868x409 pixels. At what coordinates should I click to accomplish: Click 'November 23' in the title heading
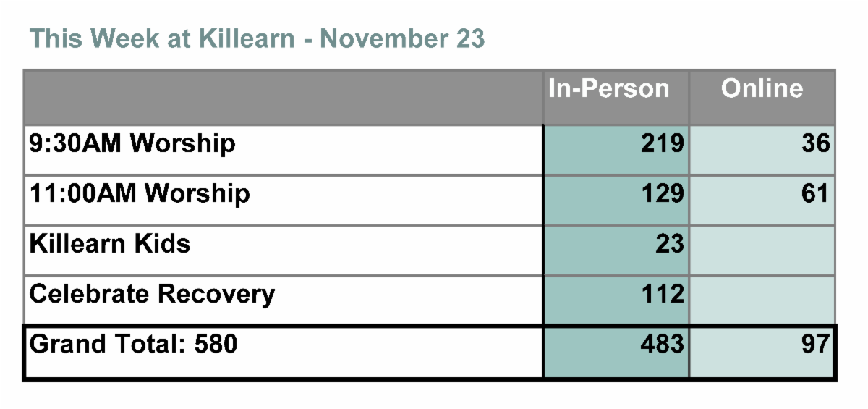click(x=402, y=38)
